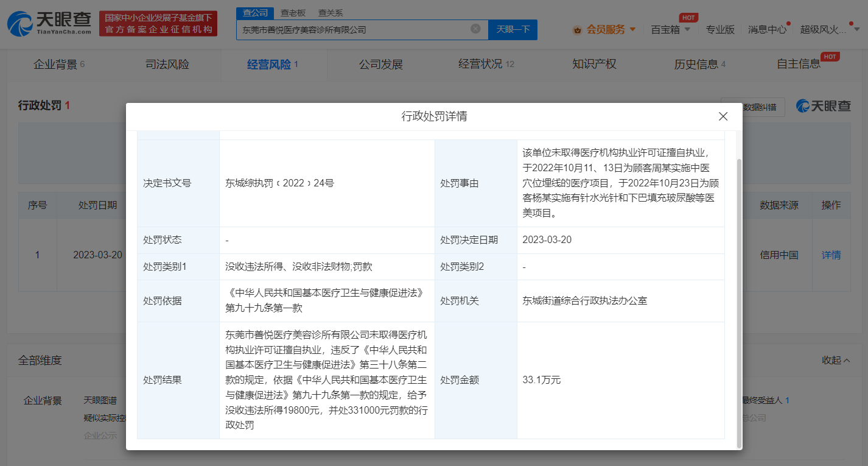Click the 天眼查 watermark logo beside 数据纠错
The width and height of the screenshot is (868, 466).
point(824,106)
